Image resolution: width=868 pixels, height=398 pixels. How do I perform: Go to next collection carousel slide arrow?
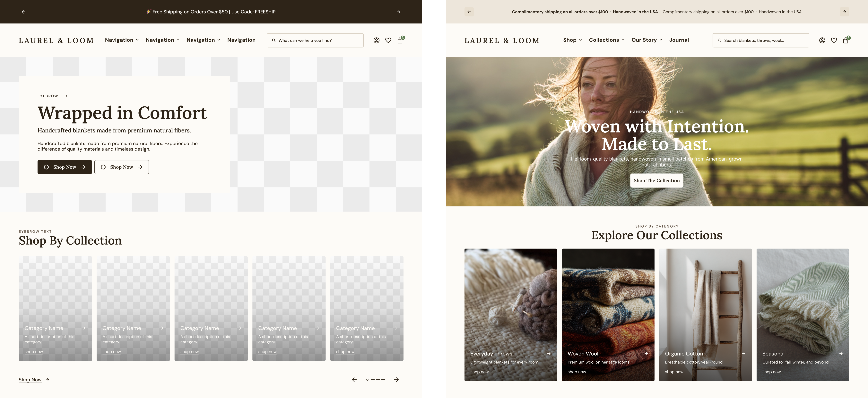click(396, 380)
